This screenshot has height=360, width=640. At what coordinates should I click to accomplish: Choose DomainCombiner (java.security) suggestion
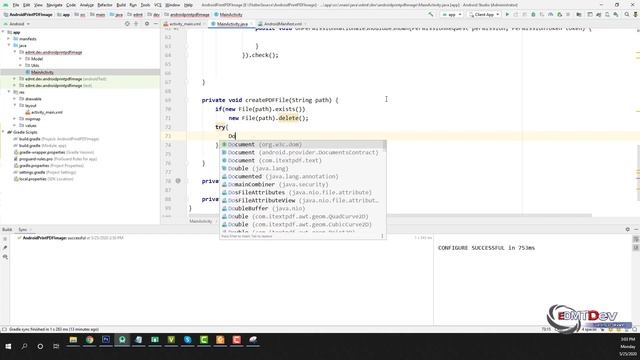tap(302, 184)
